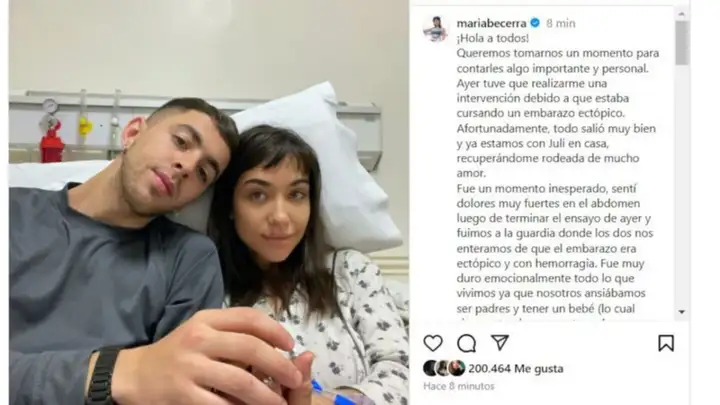Click the caption text starting Hola a todos
This screenshot has width=720, height=405.
click(493, 38)
